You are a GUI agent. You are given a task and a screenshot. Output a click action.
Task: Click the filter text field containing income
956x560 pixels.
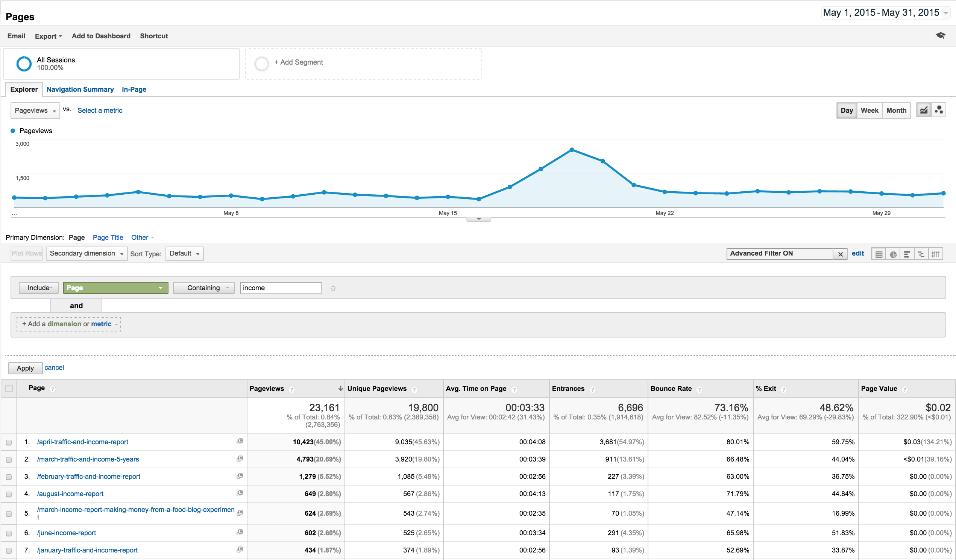click(280, 288)
